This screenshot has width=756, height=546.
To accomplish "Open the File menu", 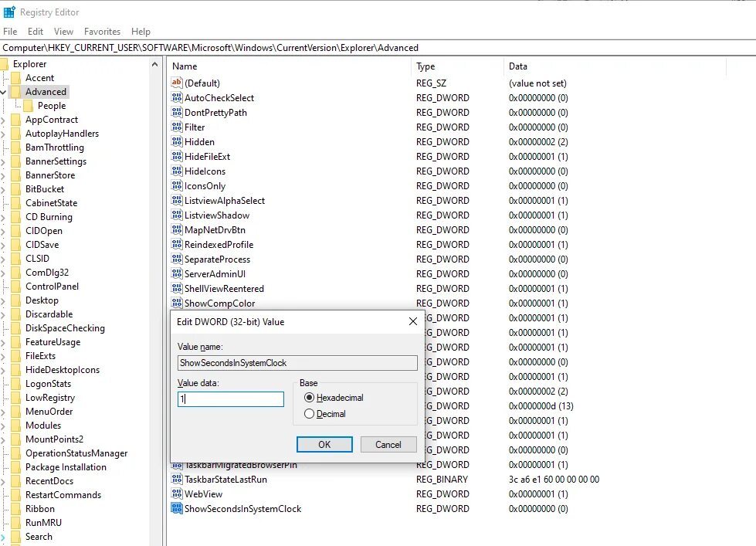I will [x=10, y=32].
